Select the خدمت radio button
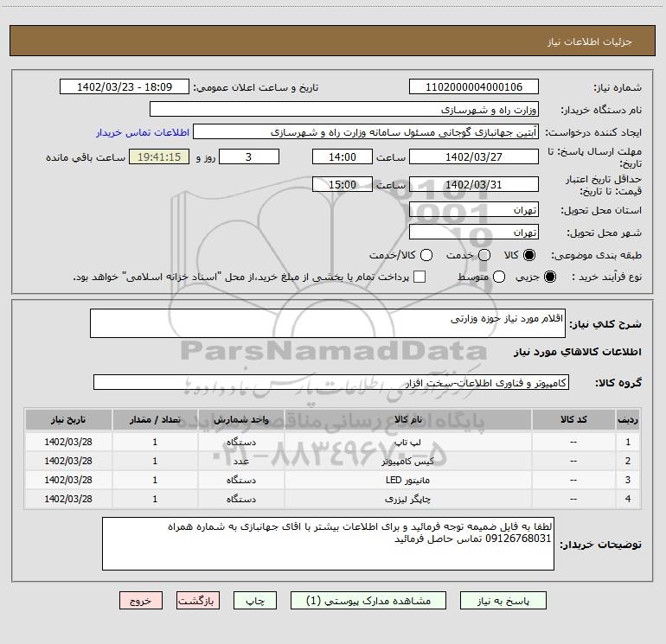 [484, 255]
